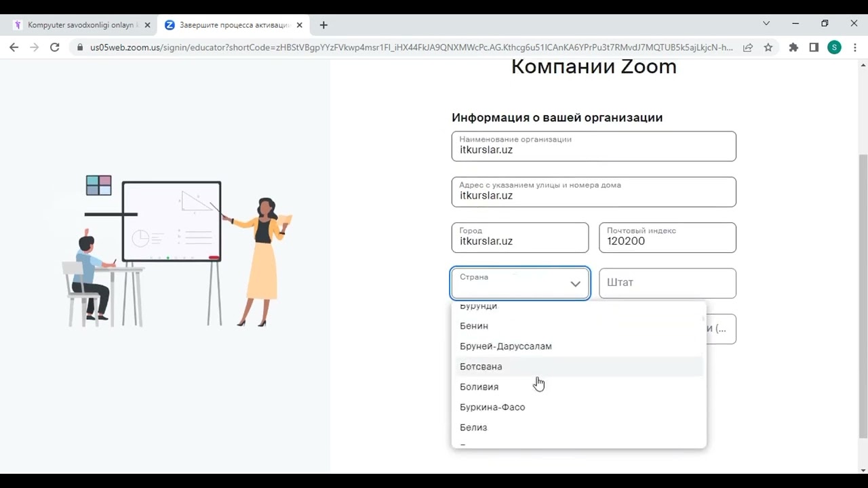Screen dimensions: 868x488
Task: Reload the Zoom activation page
Action: (55, 47)
